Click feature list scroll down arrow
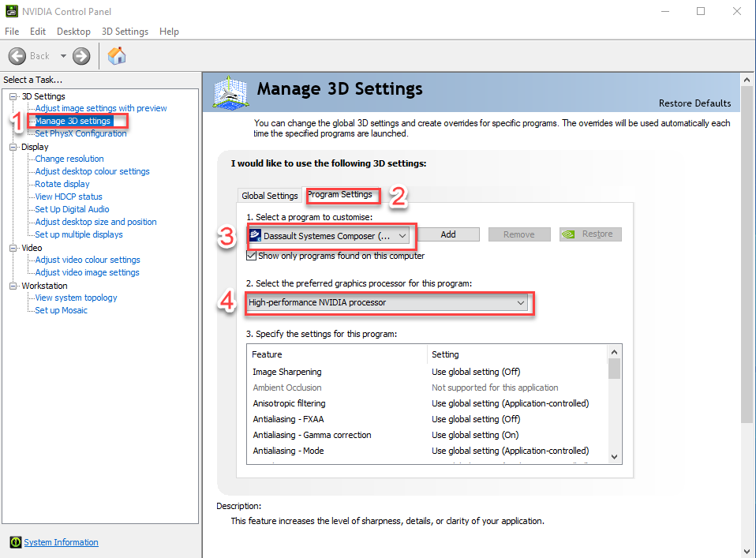The image size is (756, 558). (614, 457)
